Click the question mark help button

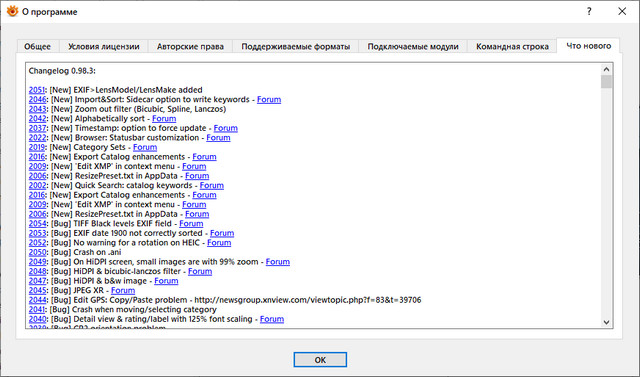pyautogui.click(x=589, y=11)
